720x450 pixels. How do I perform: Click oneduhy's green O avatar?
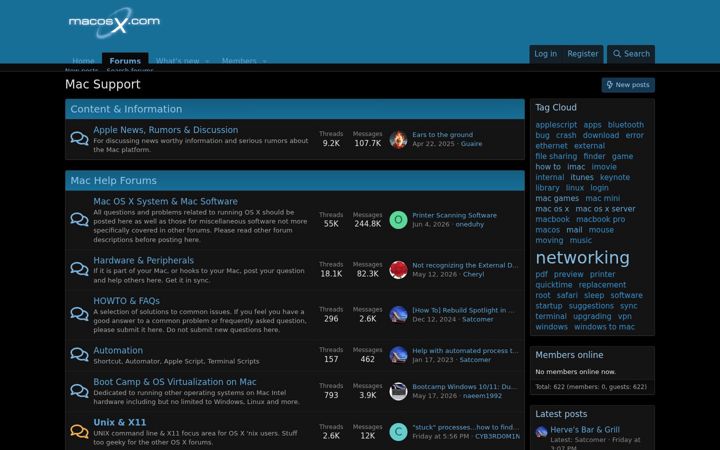pos(398,220)
